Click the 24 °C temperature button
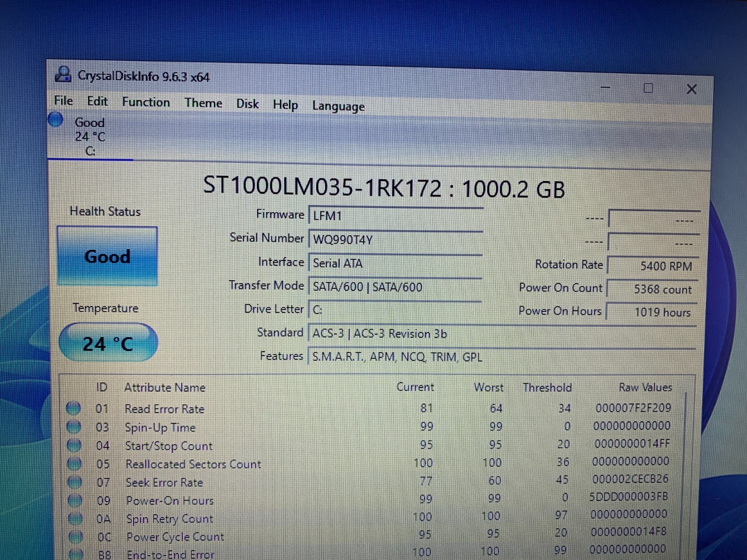Screen dimensions: 747x560 click(108, 343)
